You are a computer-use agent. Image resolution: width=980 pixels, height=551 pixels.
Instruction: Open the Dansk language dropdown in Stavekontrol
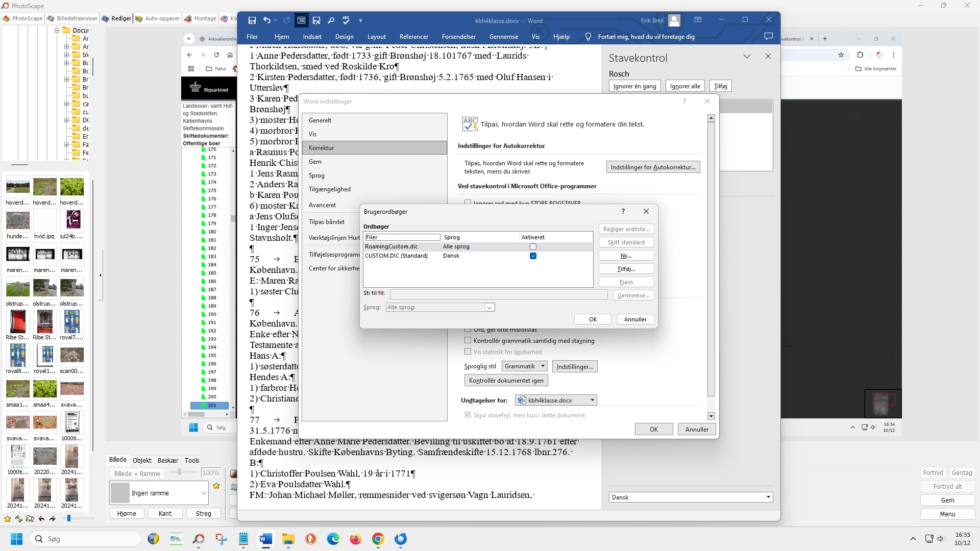point(691,497)
